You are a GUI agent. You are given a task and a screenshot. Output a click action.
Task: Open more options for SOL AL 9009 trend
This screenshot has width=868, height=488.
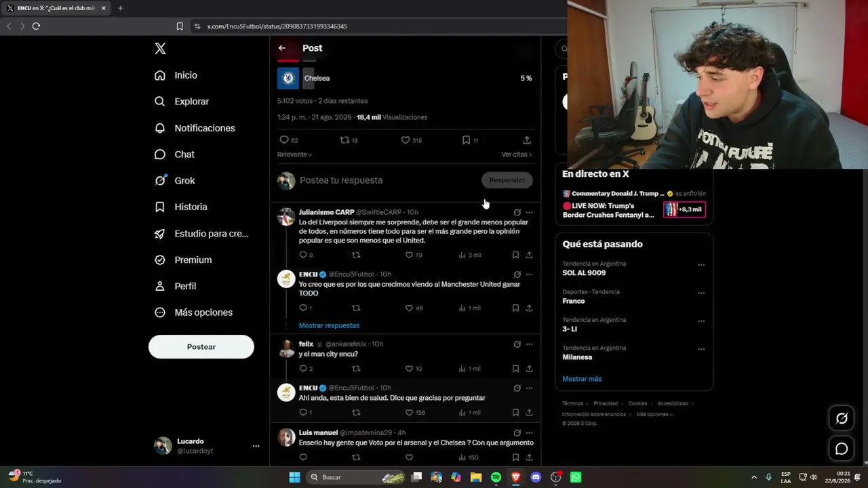click(x=701, y=265)
